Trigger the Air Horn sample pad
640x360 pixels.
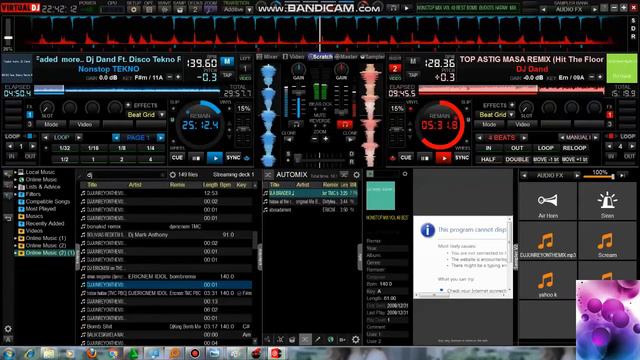(x=548, y=202)
